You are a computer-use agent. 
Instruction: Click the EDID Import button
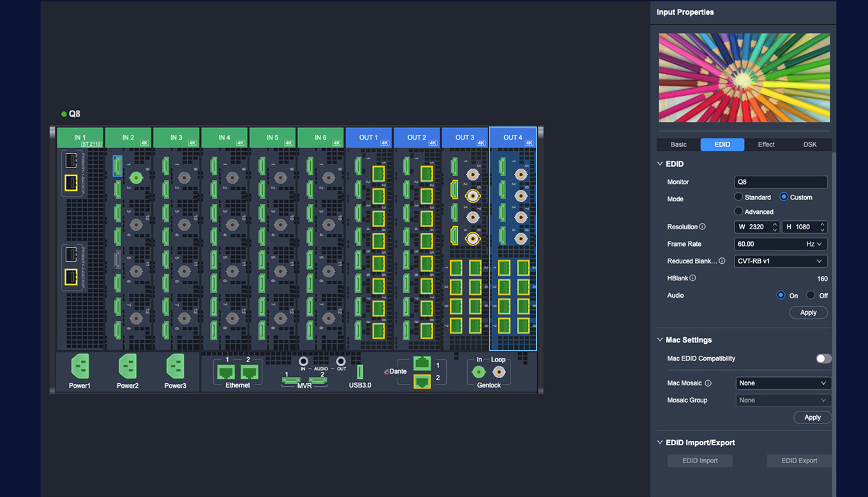(700, 461)
